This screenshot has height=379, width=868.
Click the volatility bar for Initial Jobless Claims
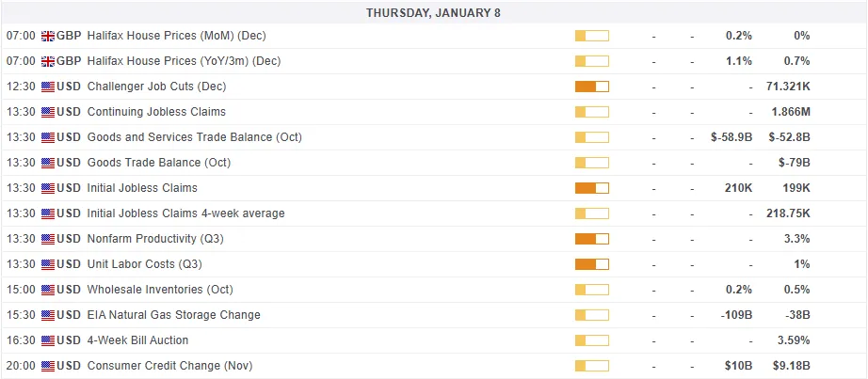(x=591, y=188)
